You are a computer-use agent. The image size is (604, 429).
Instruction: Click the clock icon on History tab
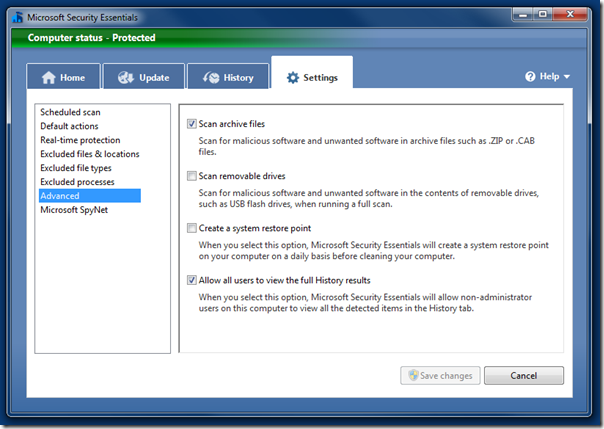[x=211, y=77]
